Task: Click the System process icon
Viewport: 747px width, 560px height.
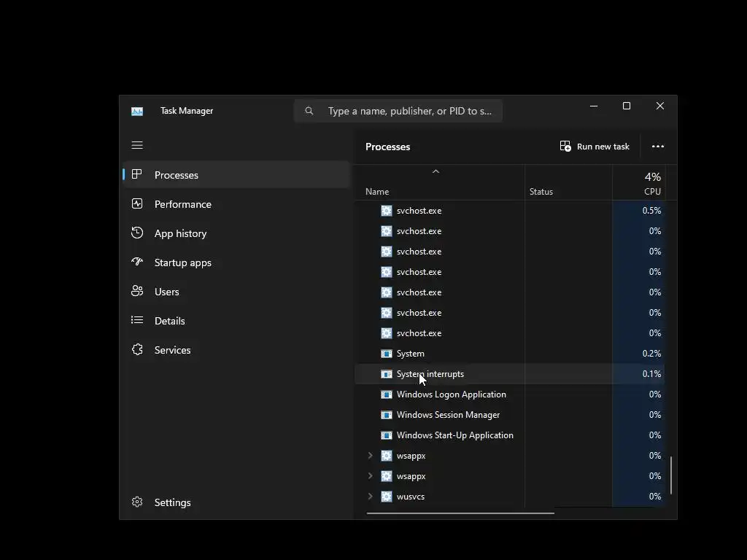Action: (387, 354)
